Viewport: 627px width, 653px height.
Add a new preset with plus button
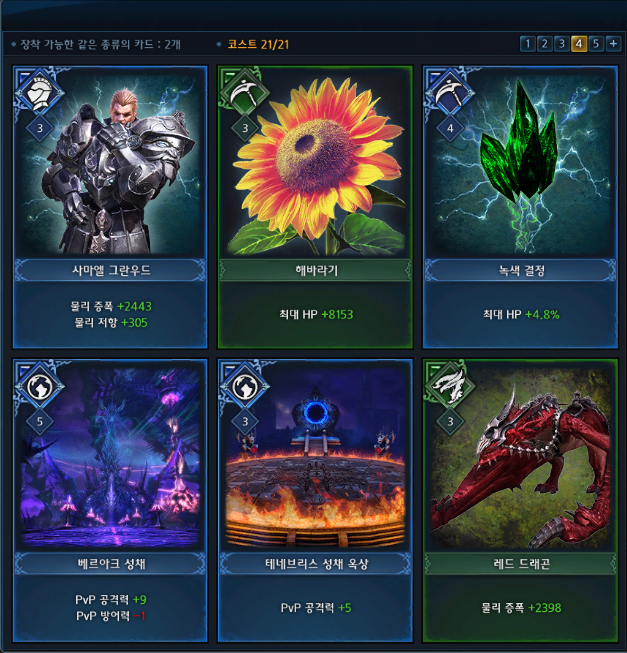coord(613,44)
